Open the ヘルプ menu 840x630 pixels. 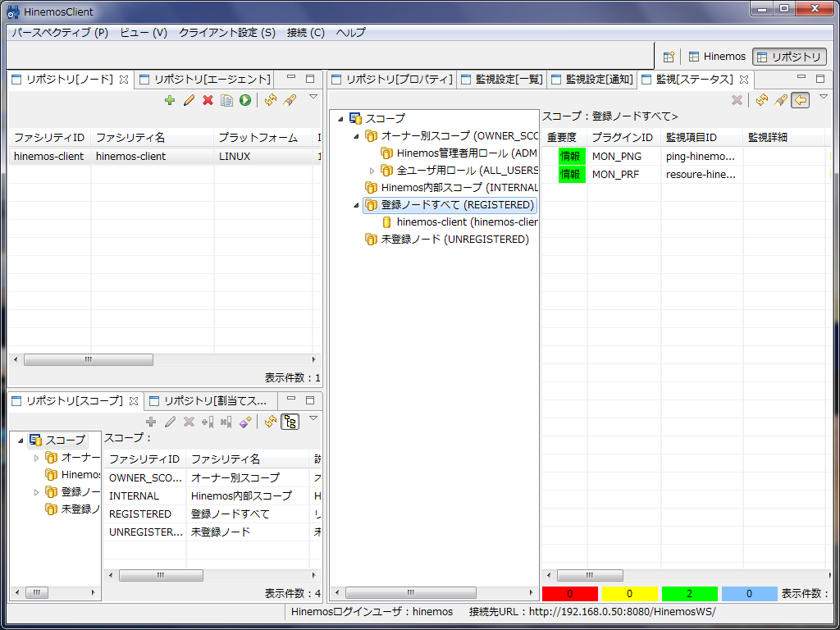(x=351, y=33)
